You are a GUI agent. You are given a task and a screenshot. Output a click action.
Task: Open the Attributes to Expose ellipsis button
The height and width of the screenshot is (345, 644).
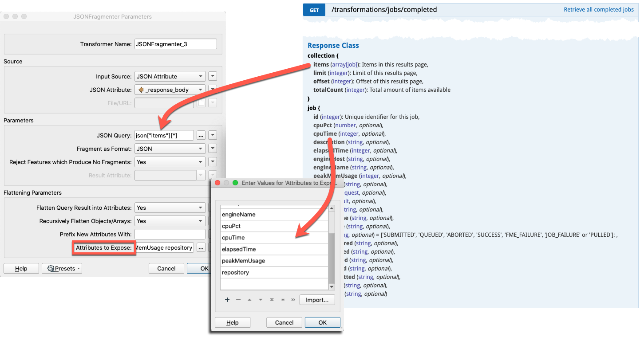coord(201,248)
